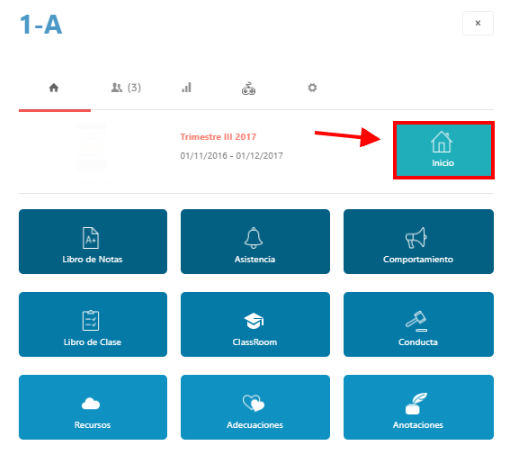Switch to the settings gear tab

point(312,88)
